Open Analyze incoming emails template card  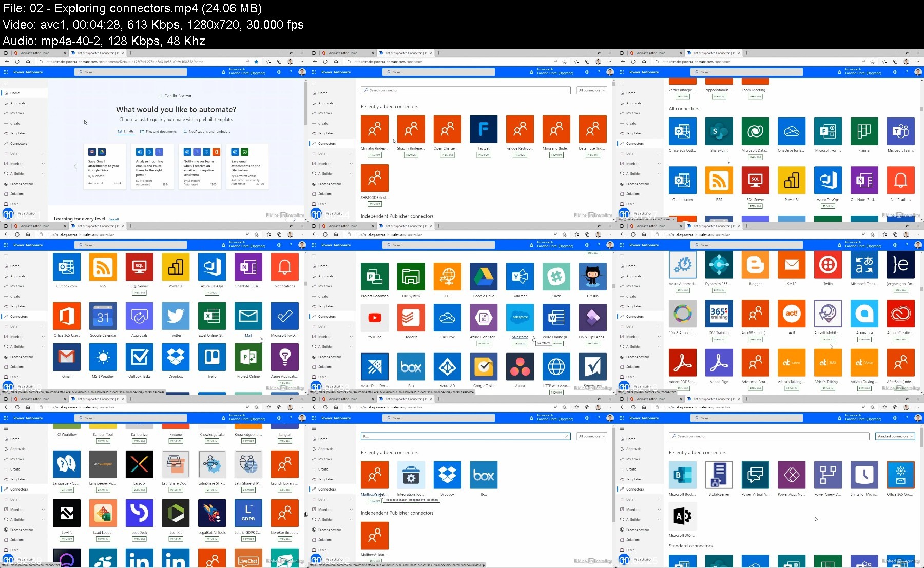[x=152, y=167]
